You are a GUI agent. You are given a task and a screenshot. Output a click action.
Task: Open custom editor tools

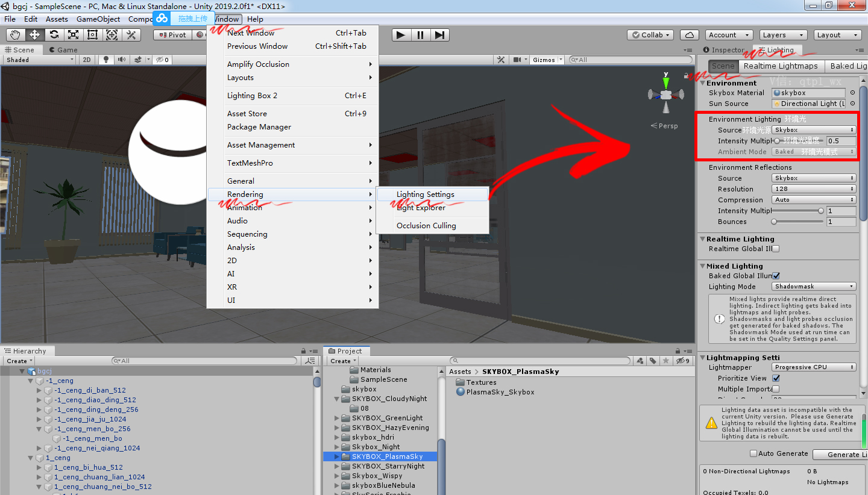pos(131,35)
